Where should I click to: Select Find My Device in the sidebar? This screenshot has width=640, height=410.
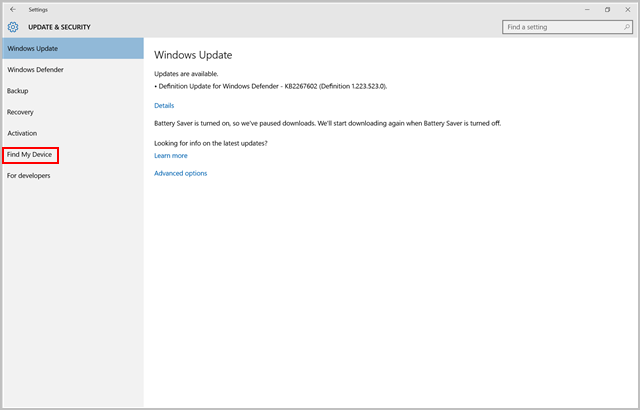tap(30, 155)
